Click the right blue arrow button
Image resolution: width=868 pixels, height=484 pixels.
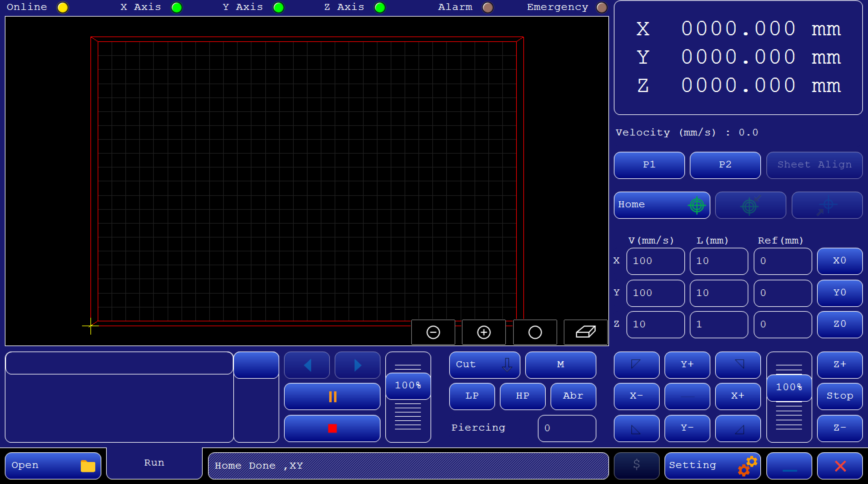(358, 365)
